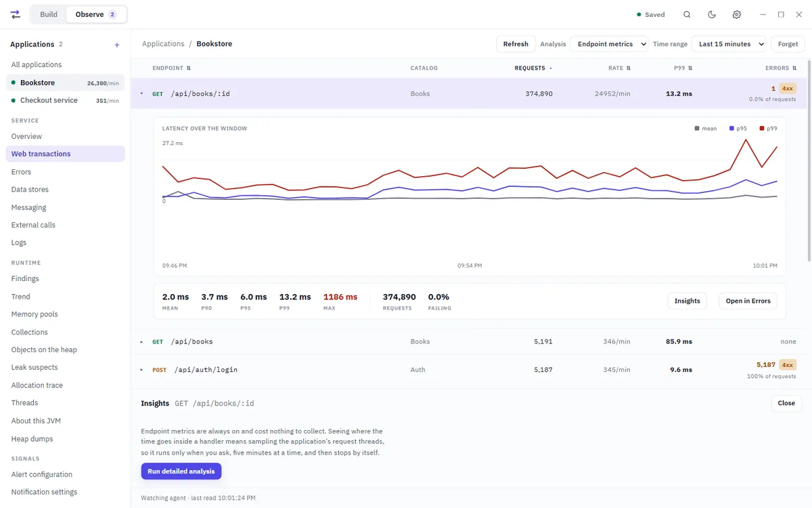Open Data stores sidebar item
The width and height of the screenshot is (812, 508).
pos(65,190)
